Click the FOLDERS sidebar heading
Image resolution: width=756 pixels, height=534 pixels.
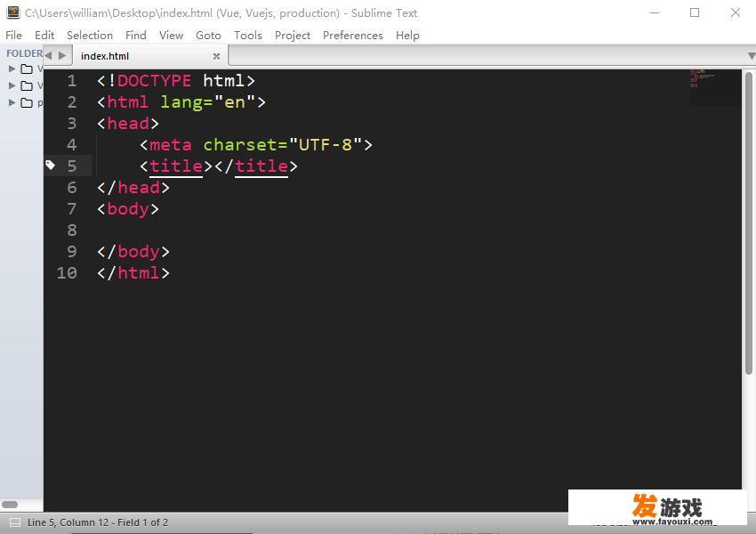point(24,53)
